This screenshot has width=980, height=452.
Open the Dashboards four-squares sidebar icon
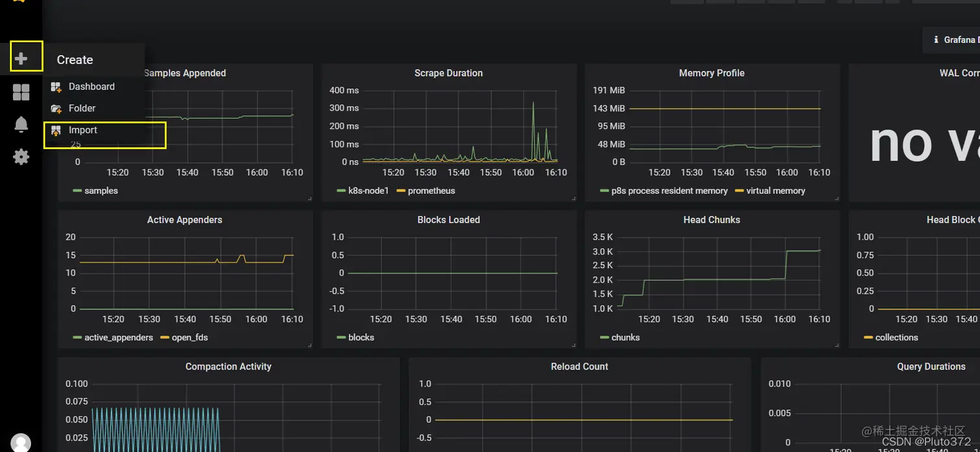click(x=21, y=93)
